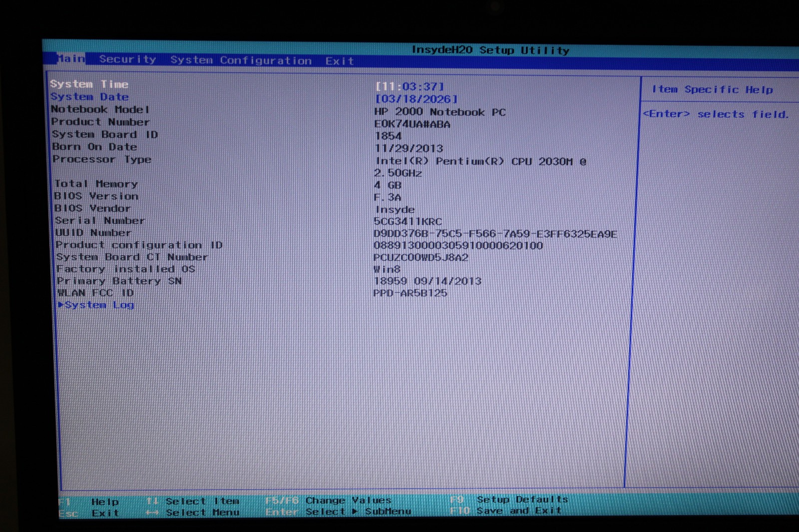
Task: Click the Esc Exit key hint
Action: [89, 513]
